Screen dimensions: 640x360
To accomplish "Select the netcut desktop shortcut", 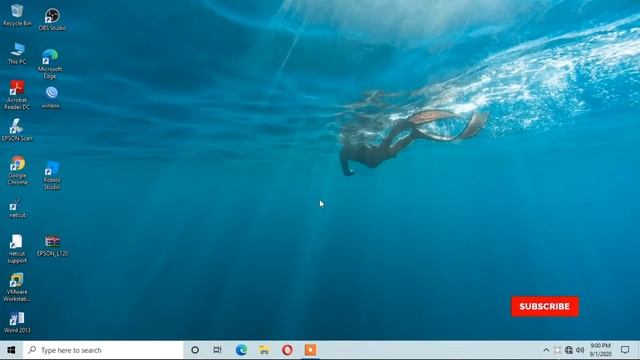I will pyautogui.click(x=17, y=208).
